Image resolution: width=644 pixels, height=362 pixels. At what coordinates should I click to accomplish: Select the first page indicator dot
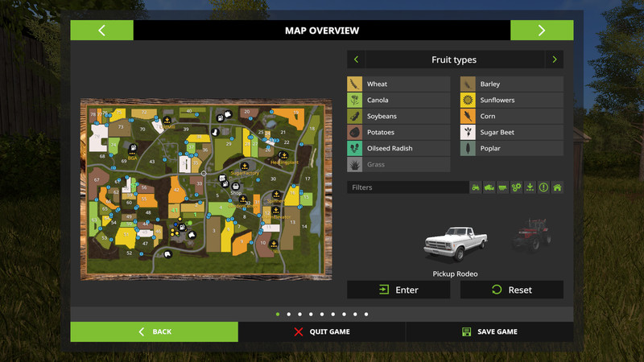(x=278, y=314)
